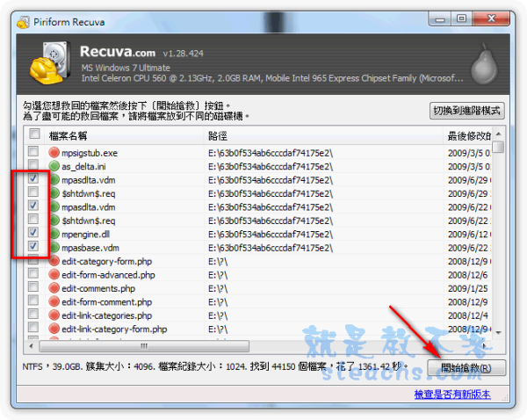Click red status dot of mpsigstub.exe
This screenshot has width=527, height=420.
pos(54,152)
